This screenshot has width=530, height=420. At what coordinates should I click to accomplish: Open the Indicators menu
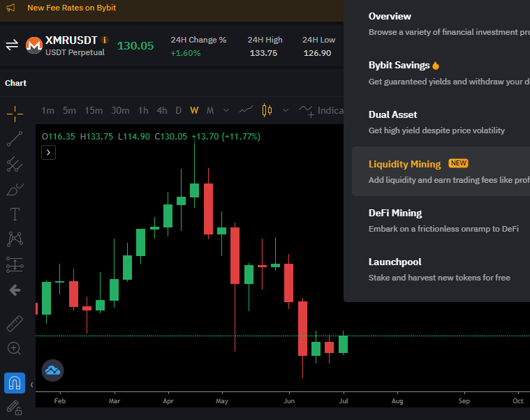point(321,110)
